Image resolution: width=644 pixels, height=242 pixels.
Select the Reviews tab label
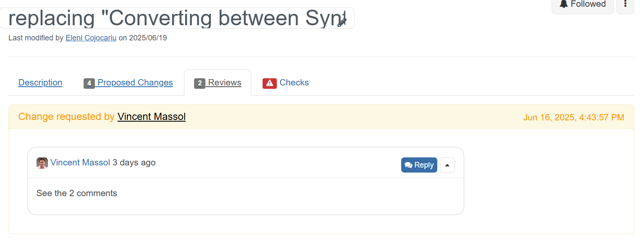click(225, 82)
